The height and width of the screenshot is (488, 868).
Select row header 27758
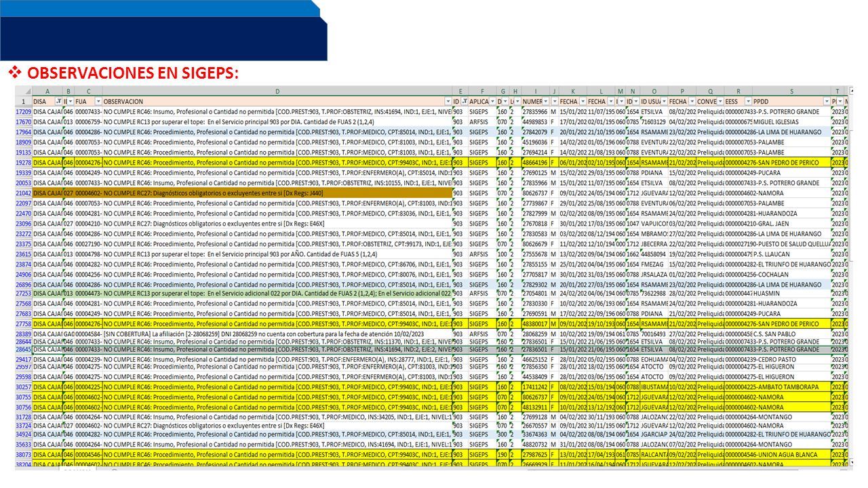(24, 324)
